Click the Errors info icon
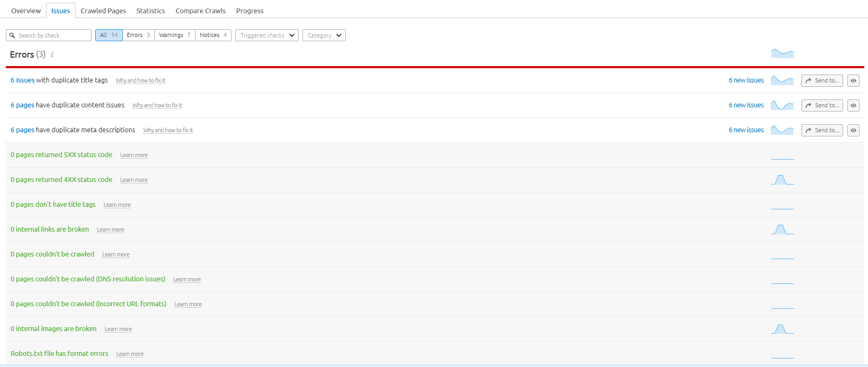The image size is (868, 367). point(52,54)
